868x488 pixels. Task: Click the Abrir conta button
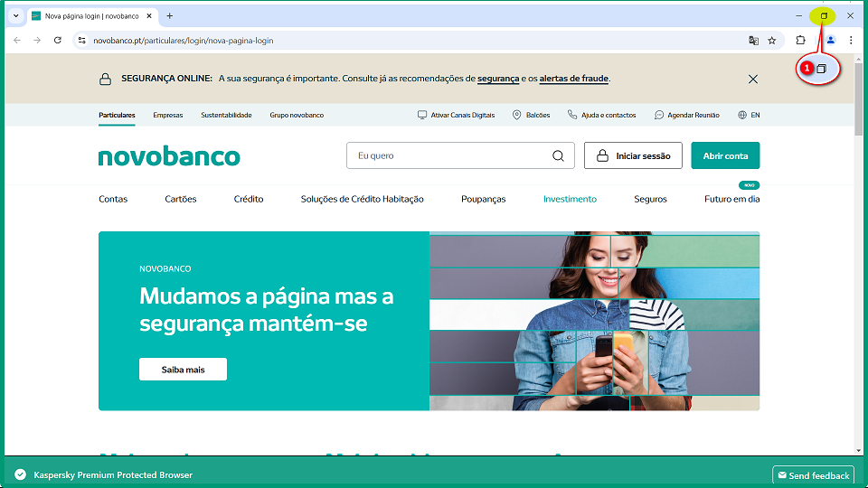(x=725, y=155)
